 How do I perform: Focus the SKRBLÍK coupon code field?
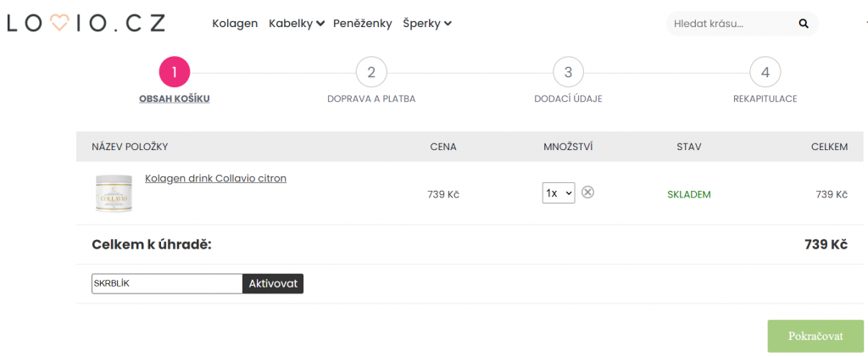(167, 284)
